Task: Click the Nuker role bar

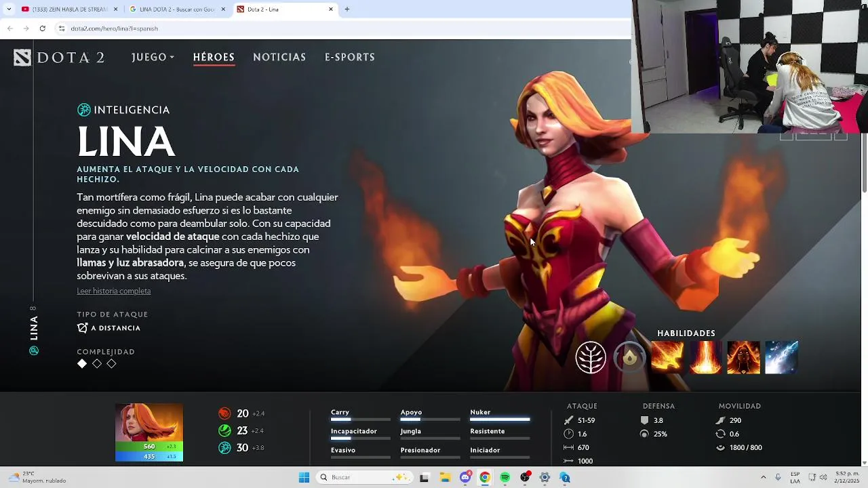Action: [x=500, y=420]
